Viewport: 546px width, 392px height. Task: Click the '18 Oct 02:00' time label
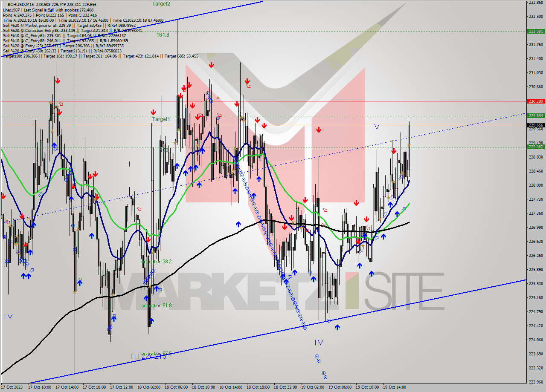coord(149,387)
